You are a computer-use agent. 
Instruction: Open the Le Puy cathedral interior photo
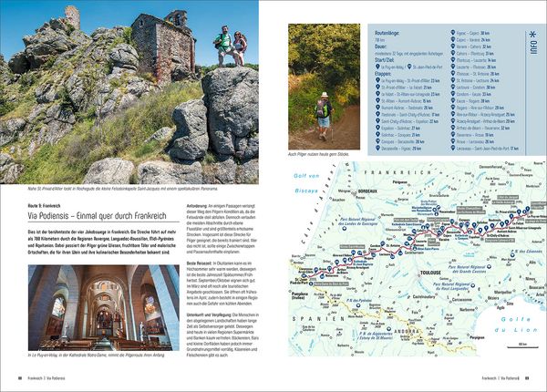pyautogui.click(x=104, y=307)
